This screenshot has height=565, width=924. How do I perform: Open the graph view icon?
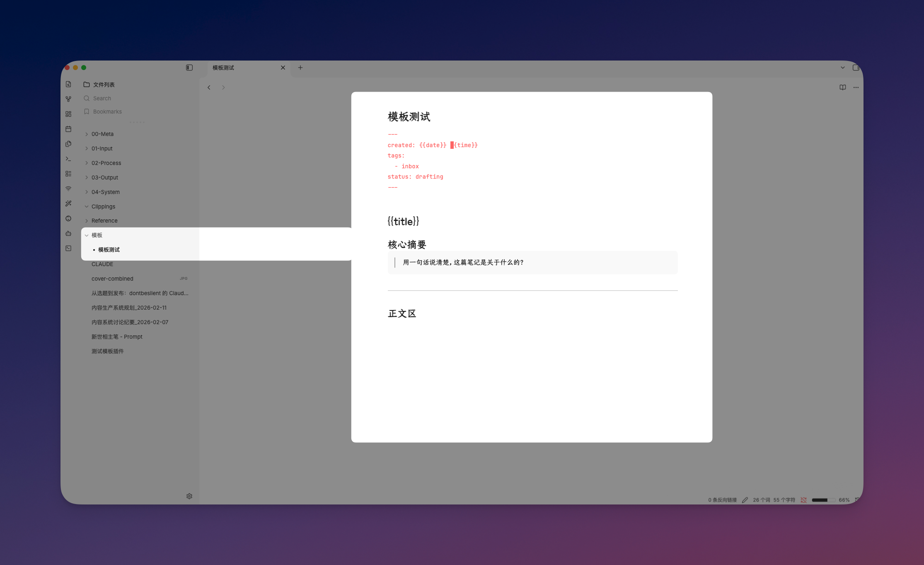click(x=68, y=99)
